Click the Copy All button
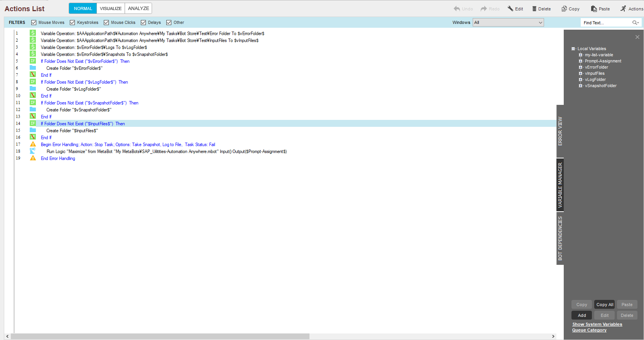The height and width of the screenshot is (340, 644). coord(605,305)
